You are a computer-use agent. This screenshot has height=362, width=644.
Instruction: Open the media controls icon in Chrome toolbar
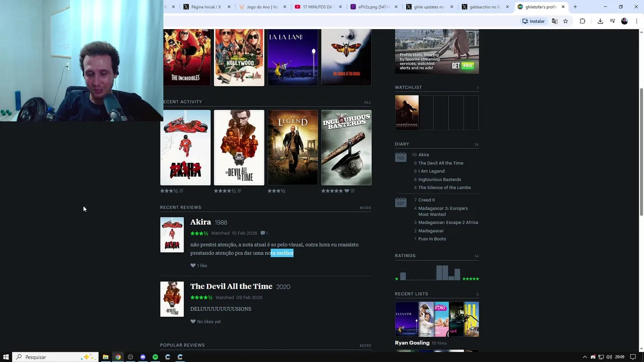click(612, 21)
